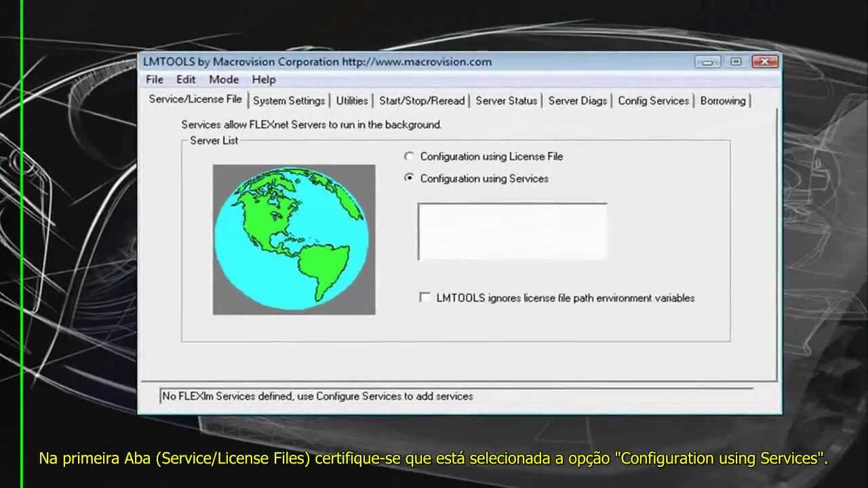The width and height of the screenshot is (868, 488).
Task: Select Configuration using Services option
Action: point(477,178)
